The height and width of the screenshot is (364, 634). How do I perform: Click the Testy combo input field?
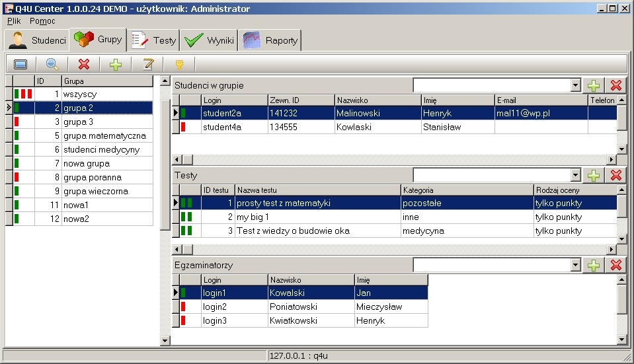point(492,175)
